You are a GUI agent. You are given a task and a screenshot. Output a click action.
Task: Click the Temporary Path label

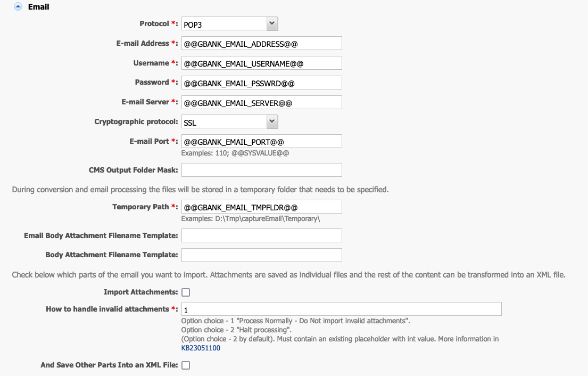click(145, 207)
